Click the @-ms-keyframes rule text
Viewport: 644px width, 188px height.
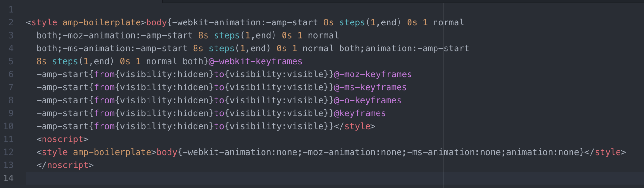click(x=370, y=87)
